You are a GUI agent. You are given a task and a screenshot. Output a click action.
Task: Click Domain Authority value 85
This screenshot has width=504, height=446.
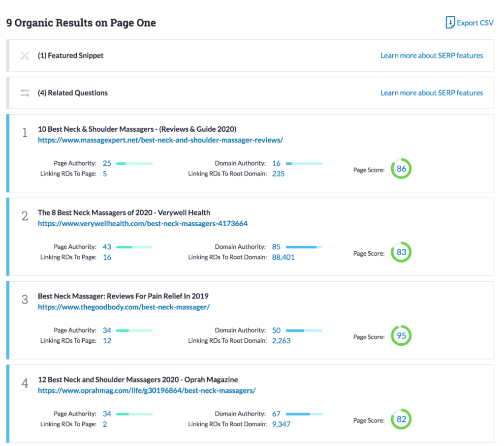click(x=276, y=247)
